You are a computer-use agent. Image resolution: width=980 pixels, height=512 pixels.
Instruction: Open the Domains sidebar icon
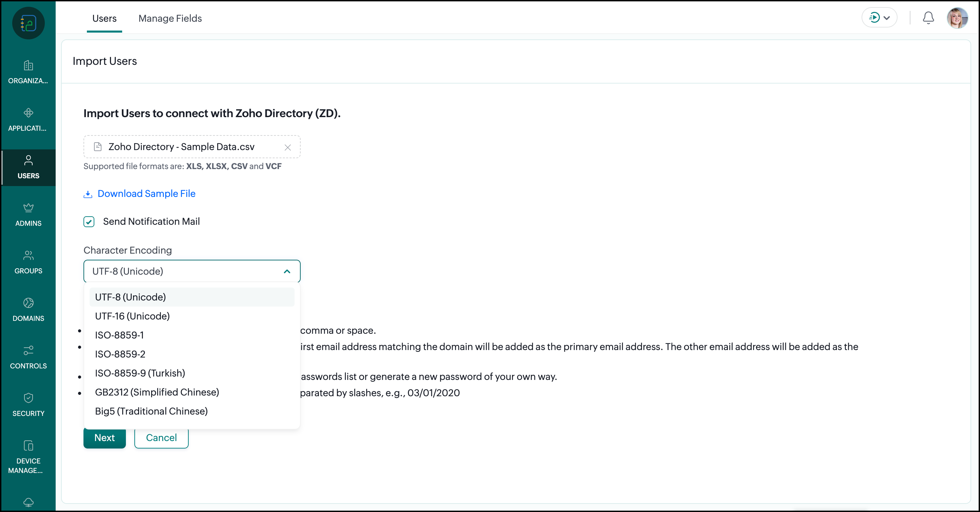pyautogui.click(x=28, y=303)
